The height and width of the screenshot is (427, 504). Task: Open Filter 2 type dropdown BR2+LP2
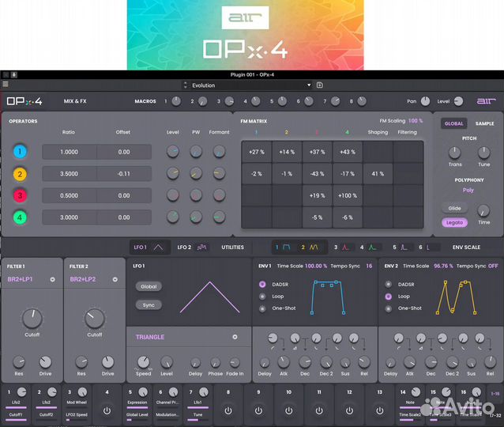pyautogui.click(x=94, y=279)
